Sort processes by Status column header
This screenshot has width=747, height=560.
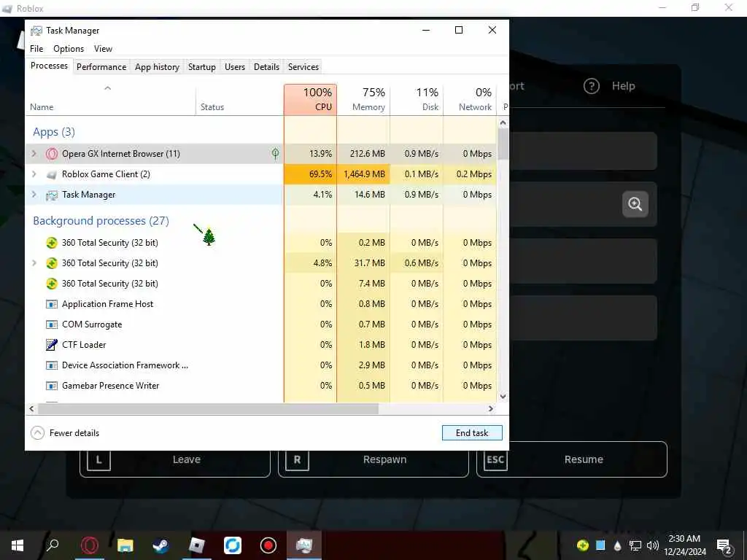[239, 99]
